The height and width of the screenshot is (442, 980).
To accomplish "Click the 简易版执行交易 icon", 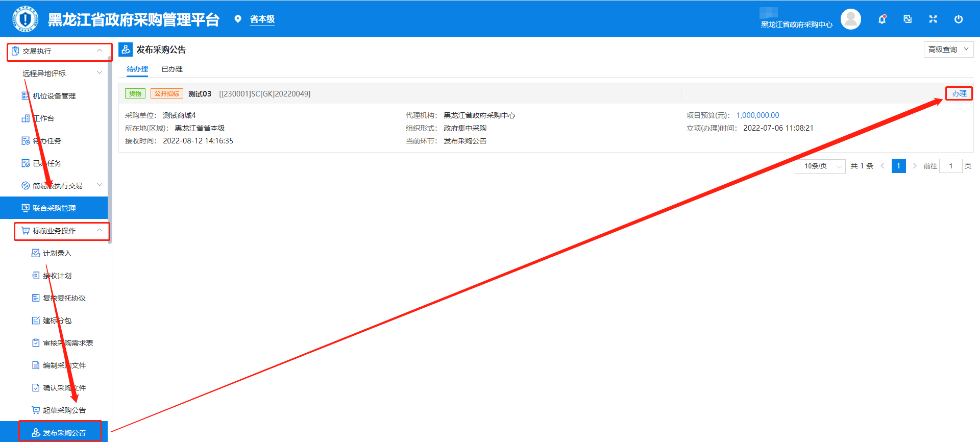I will 26,186.
